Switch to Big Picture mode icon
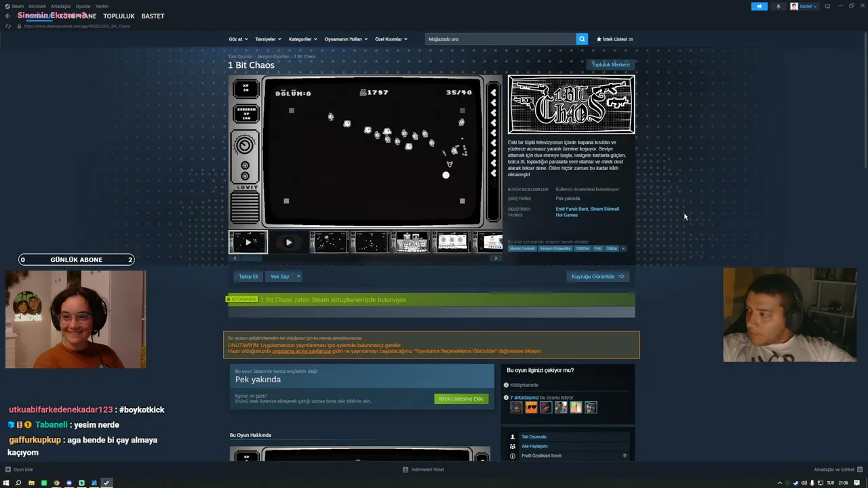This screenshot has height=488, width=868. (827, 6)
